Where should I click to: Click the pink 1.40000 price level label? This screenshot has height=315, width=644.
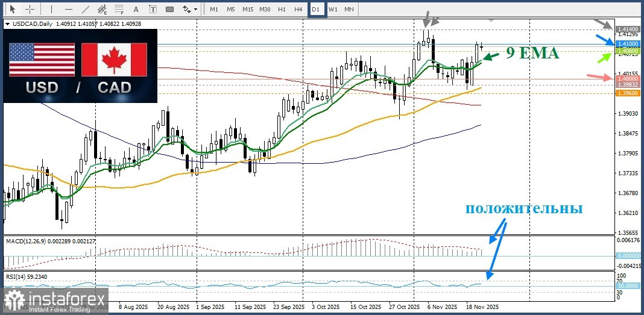click(x=627, y=78)
